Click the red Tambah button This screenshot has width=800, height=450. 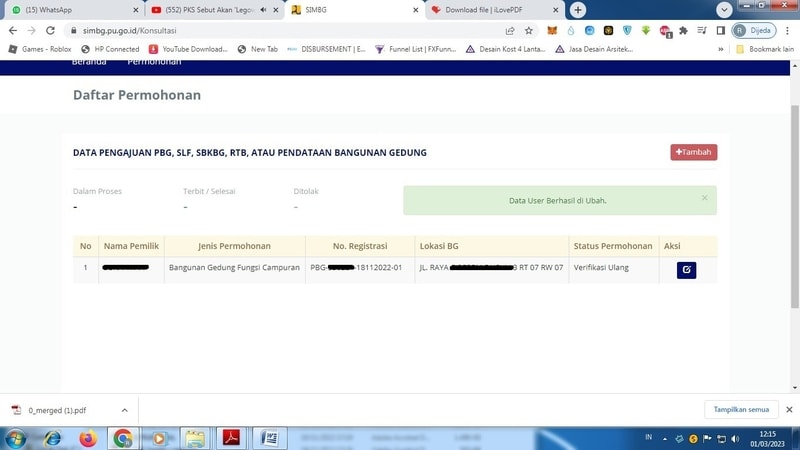pos(693,152)
